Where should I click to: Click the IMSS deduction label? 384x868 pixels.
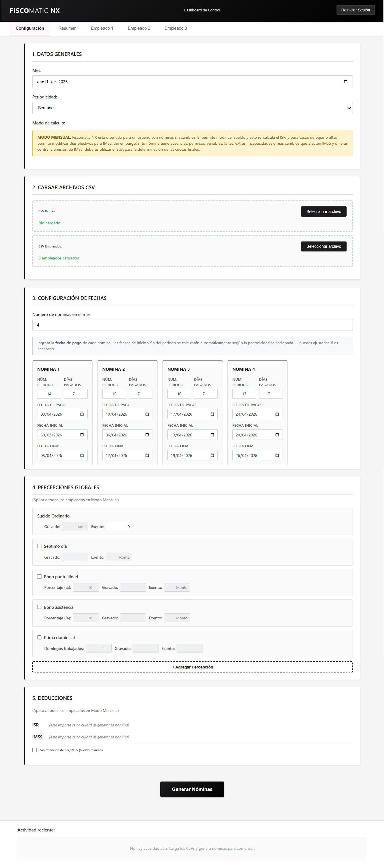coord(37,737)
